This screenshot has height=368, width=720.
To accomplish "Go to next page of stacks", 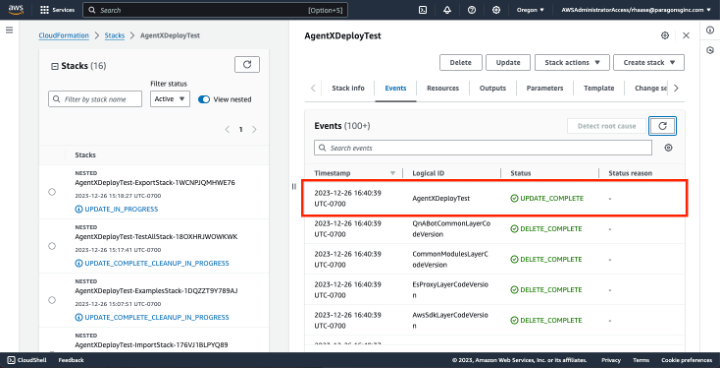I will (254, 130).
